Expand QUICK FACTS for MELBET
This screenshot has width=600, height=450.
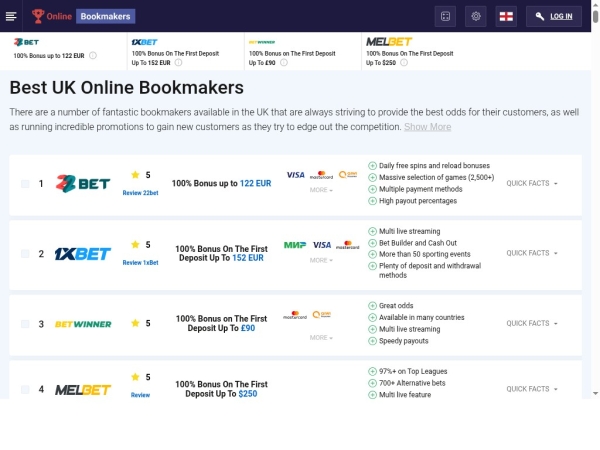click(x=532, y=389)
